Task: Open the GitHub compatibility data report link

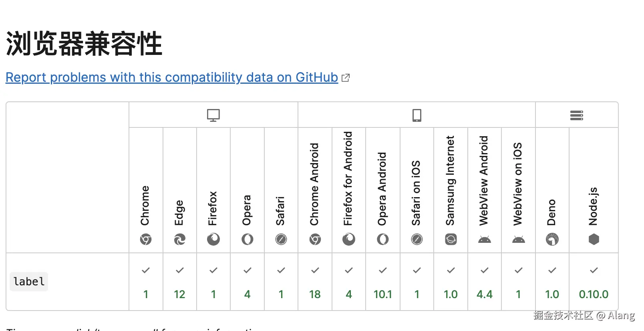Action: click(x=172, y=77)
